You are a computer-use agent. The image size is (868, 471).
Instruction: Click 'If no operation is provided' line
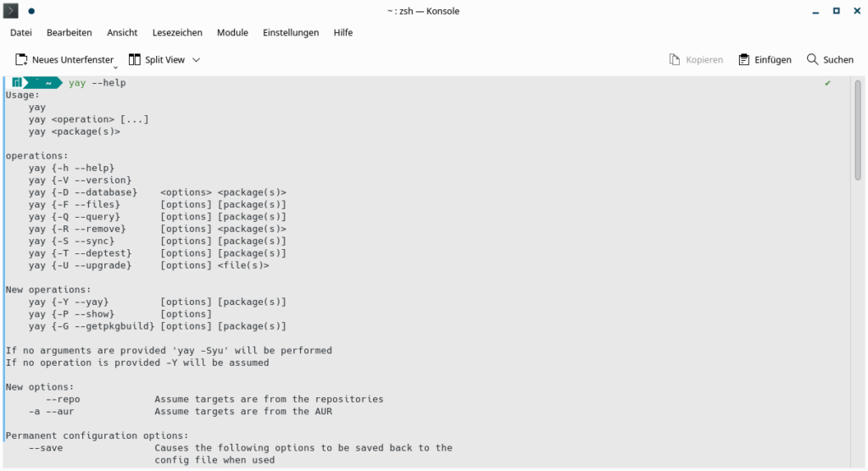pos(137,363)
